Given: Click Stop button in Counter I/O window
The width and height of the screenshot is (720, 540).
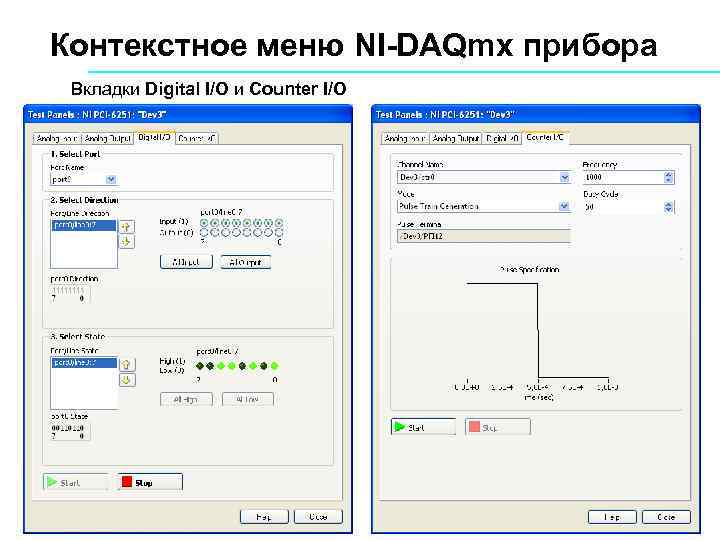Looking at the screenshot, I should 497,427.
